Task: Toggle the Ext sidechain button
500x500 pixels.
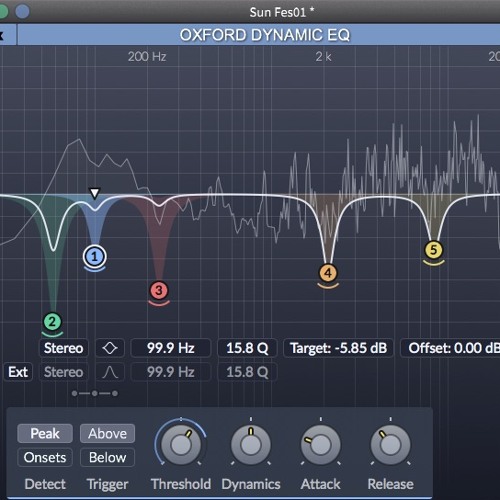Action: 18,372
